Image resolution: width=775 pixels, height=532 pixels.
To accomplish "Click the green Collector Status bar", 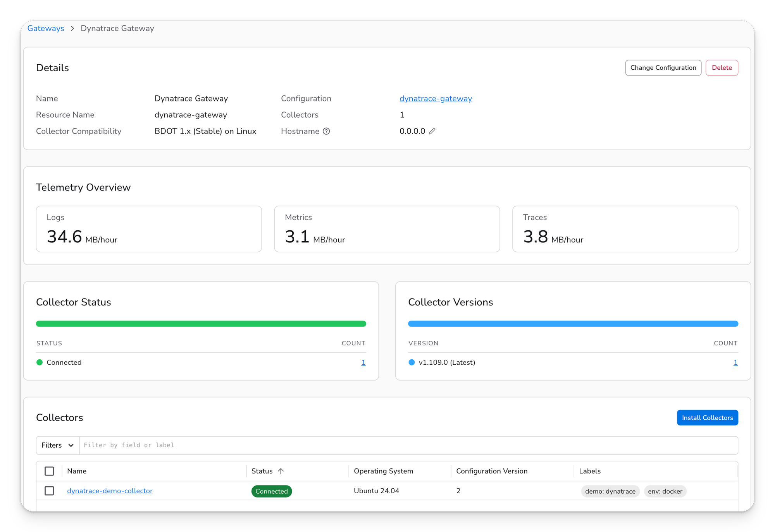I will point(201,324).
